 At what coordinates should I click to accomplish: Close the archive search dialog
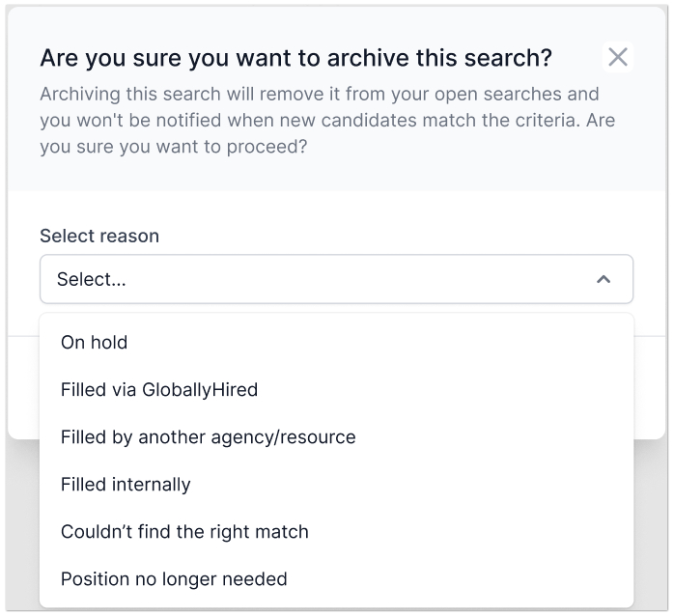(x=618, y=57)
